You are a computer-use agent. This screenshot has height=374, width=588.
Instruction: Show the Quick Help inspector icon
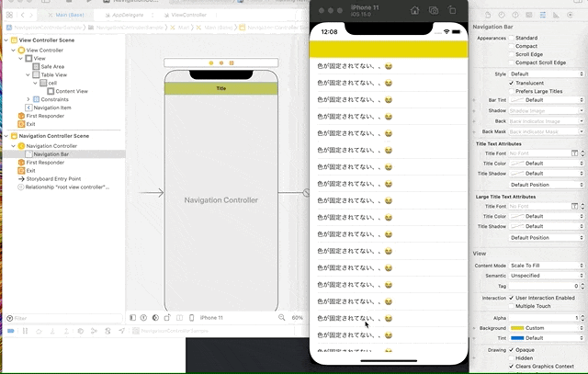click(515, 15)
